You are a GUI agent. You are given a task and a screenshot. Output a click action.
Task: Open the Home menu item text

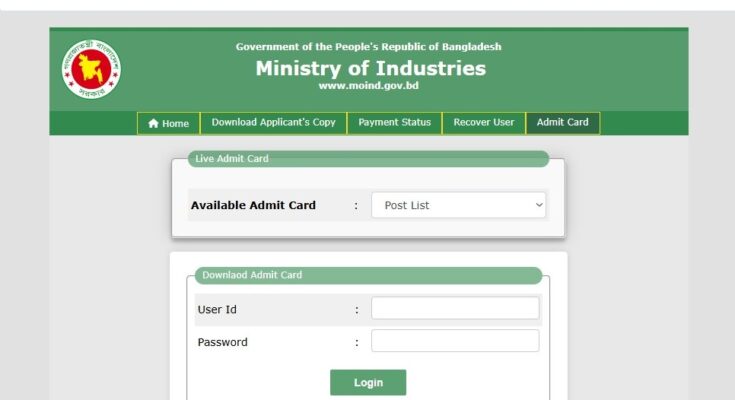175,124
